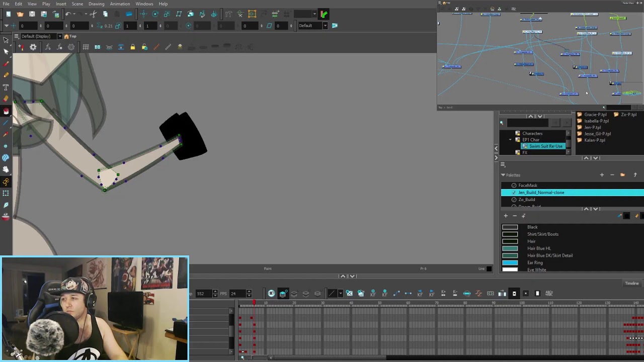Open Gracie-P.tpl template

595,115
